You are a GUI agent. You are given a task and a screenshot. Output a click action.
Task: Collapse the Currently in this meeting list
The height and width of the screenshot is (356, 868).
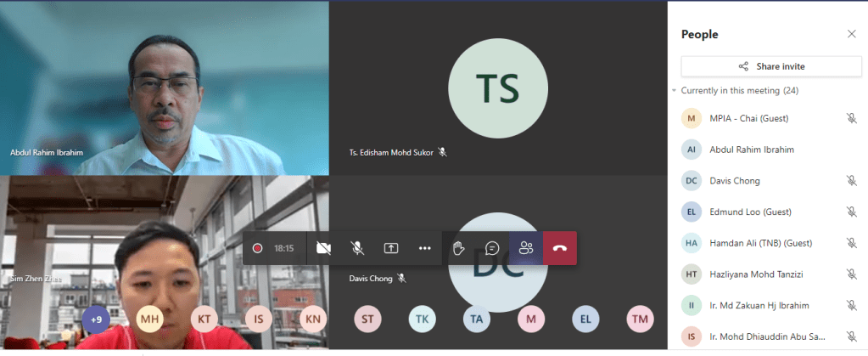tap(674, 90)
